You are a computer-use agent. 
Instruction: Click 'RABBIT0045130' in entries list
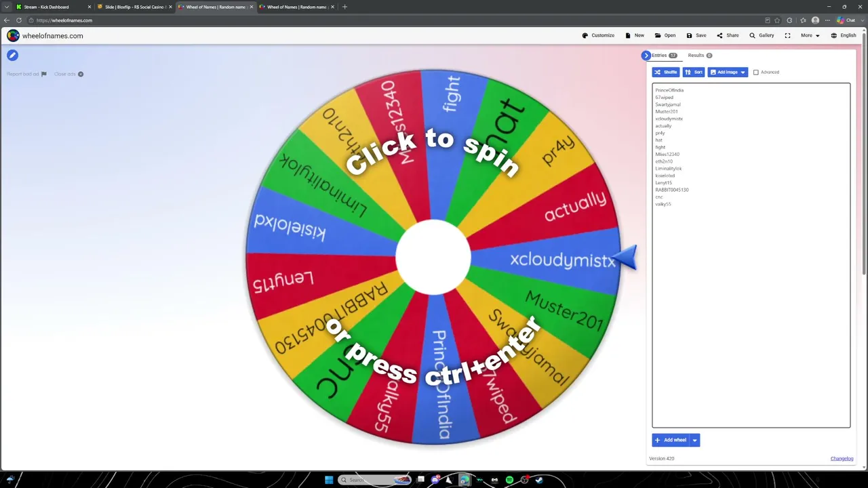(671, 190)
